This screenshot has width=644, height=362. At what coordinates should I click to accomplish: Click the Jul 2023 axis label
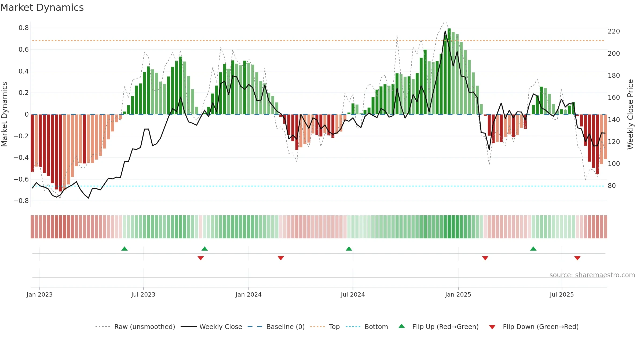[x=143, y=294]
